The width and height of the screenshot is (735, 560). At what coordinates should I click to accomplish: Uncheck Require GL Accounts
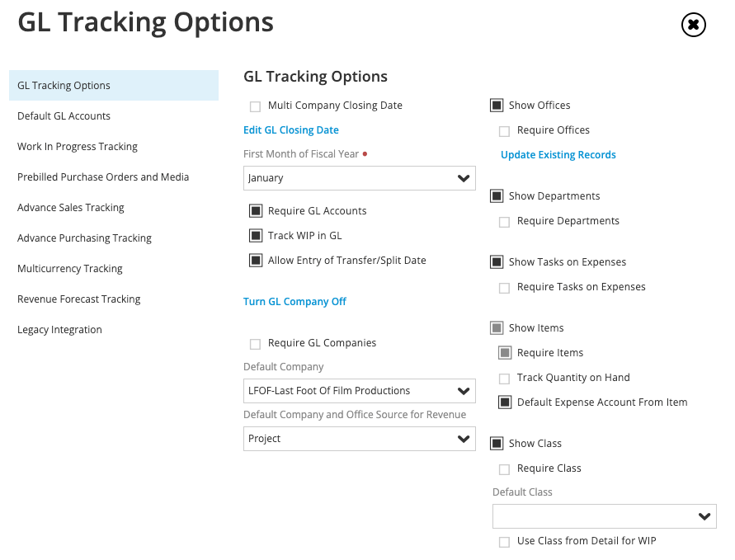click(x=256, y=211)
